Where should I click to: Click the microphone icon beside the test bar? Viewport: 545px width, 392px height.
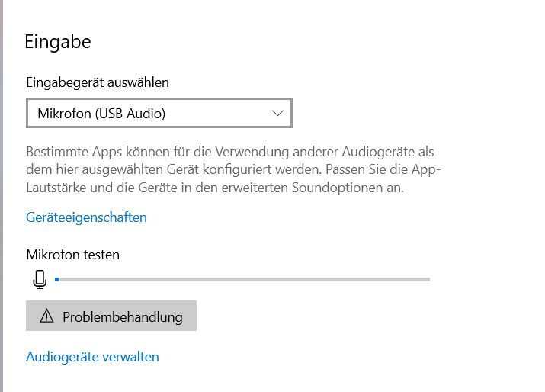point(40,280)
